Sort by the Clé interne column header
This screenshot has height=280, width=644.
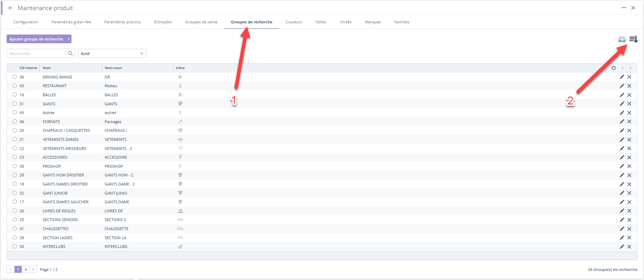click(x=28, y=68)
